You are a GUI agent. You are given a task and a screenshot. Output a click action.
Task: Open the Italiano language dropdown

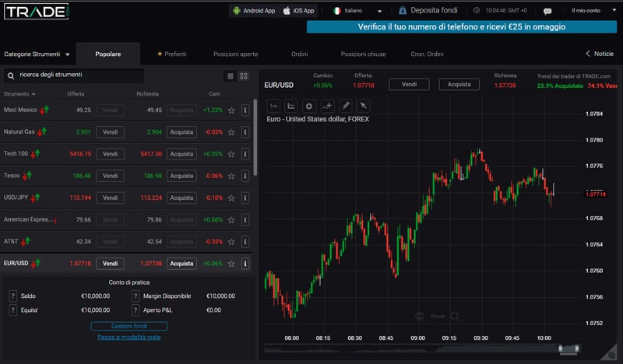pos(357,11)
